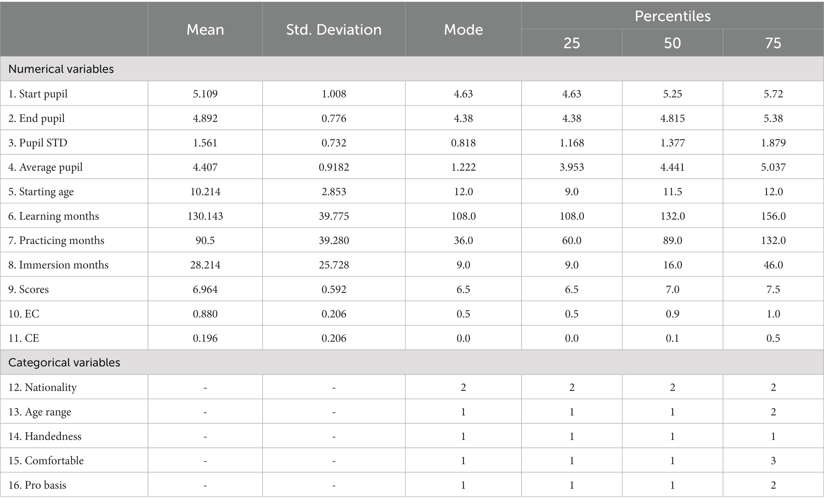Click End pupil median value 4.815
Viewport: 824px width, 504px height.
(673, 119)
